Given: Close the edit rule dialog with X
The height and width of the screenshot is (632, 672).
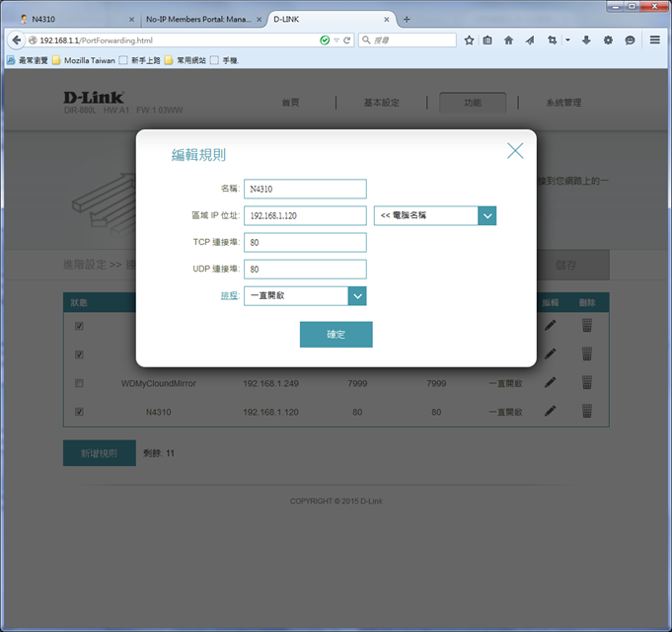Looking at the screenshot, I should point(515,150).
